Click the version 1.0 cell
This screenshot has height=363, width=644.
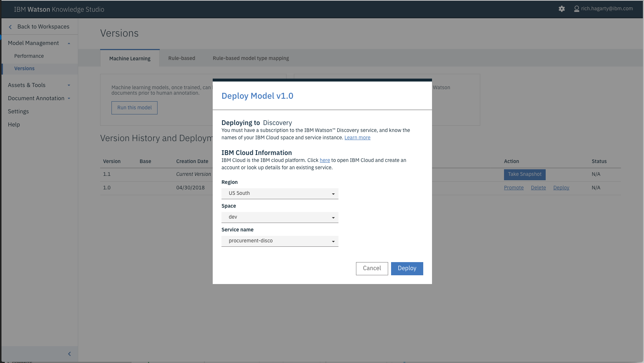(x=107, y=188)
